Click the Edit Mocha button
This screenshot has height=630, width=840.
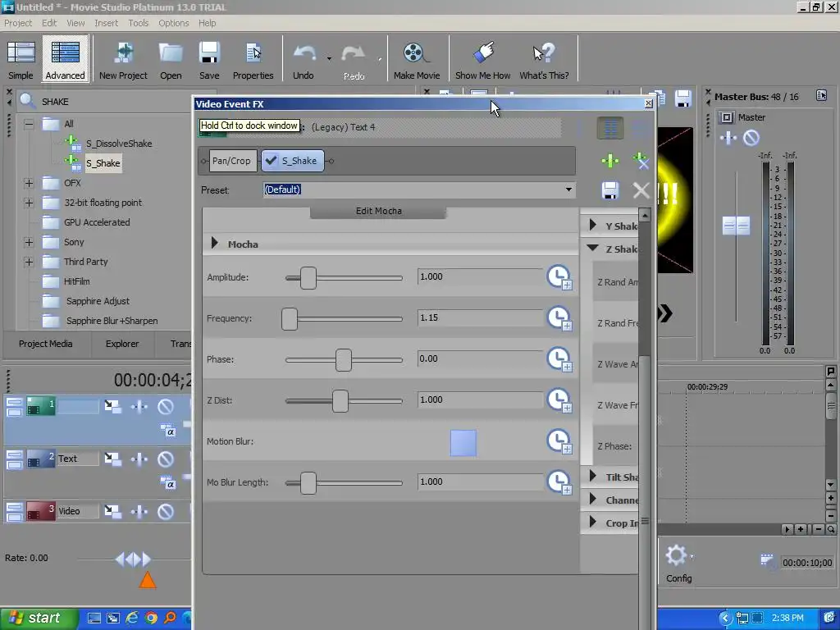[x=378, y=211]
